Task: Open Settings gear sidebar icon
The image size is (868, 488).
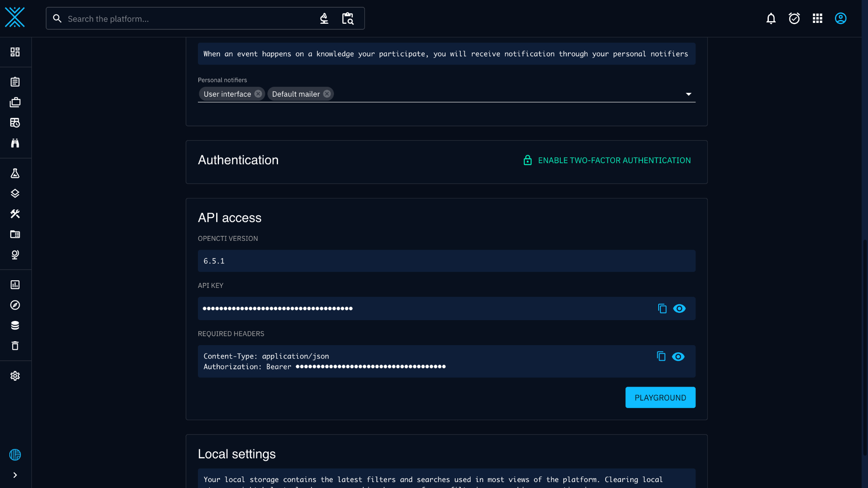Action: [15, 376]
